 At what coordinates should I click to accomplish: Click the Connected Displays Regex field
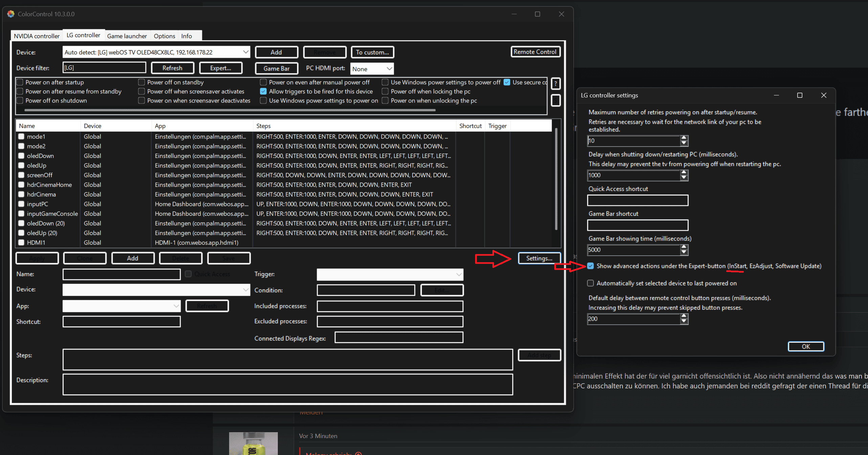399,337
